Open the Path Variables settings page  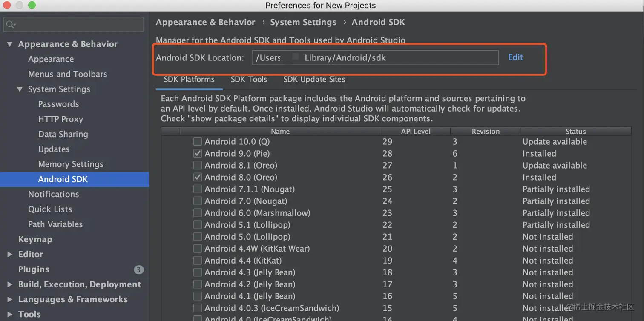[55, 224]
